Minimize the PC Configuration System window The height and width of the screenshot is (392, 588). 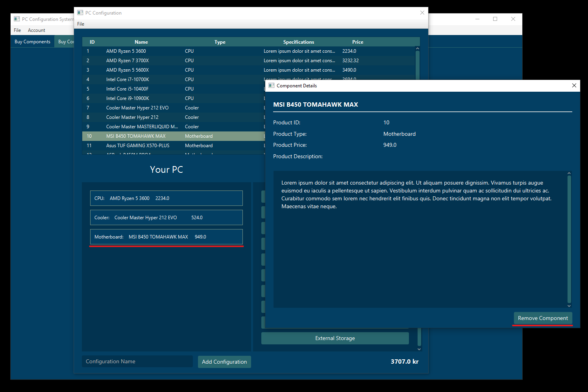tap(477, 19)
